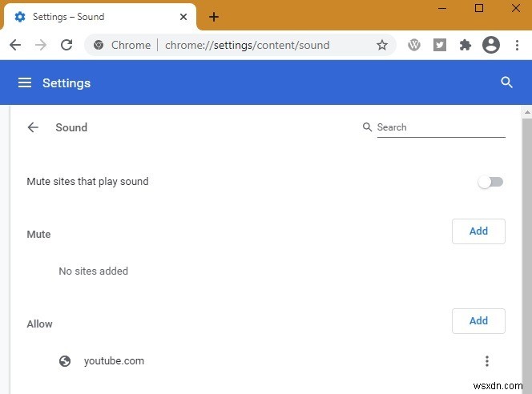Toggle Mute sites that play sound
This screenshot has height=394, width=532.
coord(490,182)
